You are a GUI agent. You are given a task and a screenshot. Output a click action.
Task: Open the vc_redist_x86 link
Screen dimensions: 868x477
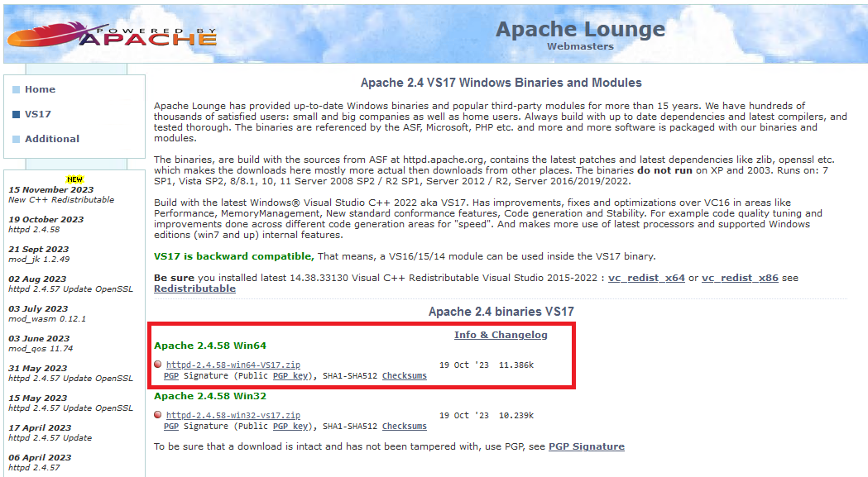[x=739, y=278]
